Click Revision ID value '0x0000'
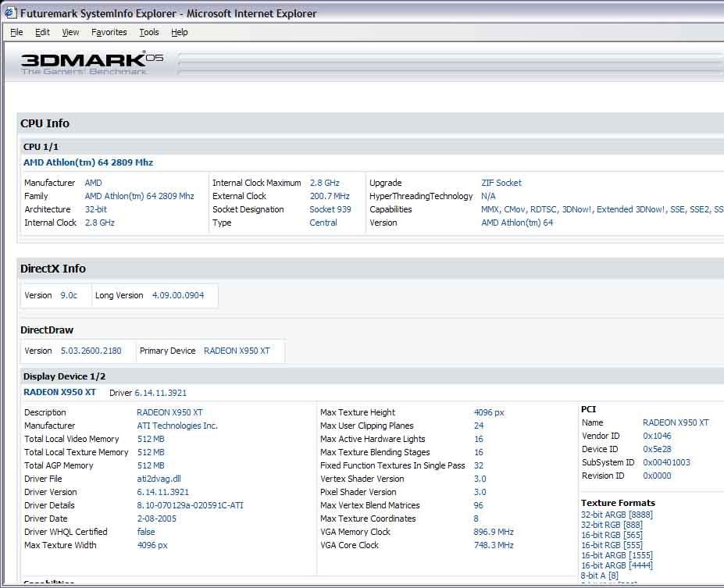The width and height of the screenshot is (724, 588). (x=657, y=476)
